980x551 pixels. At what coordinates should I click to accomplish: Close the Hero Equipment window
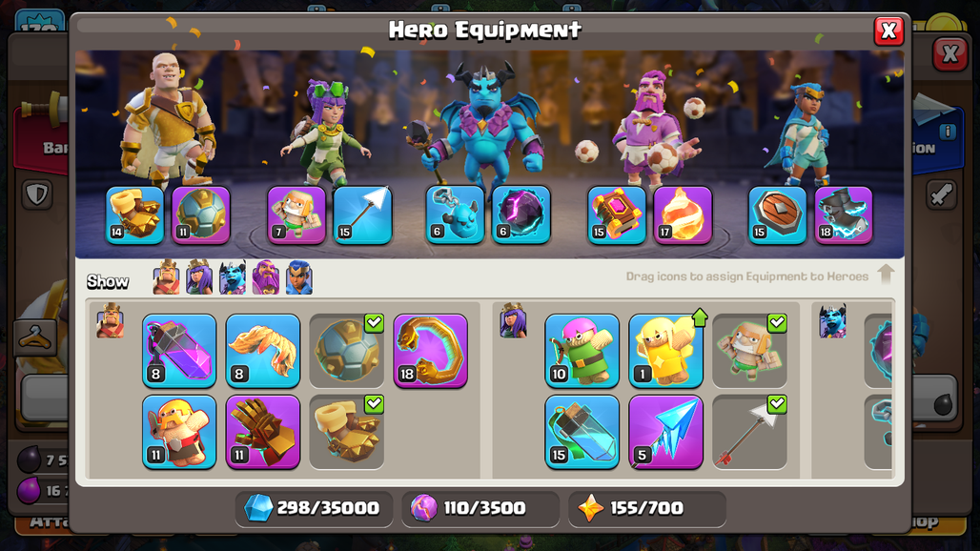888,31
